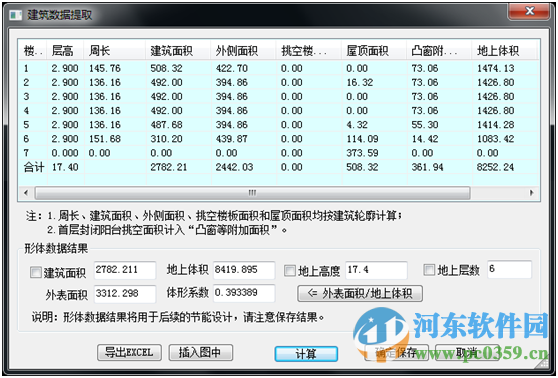
Task: Select total cell 361.94 in 合计 row
Action: click(427, 167)
